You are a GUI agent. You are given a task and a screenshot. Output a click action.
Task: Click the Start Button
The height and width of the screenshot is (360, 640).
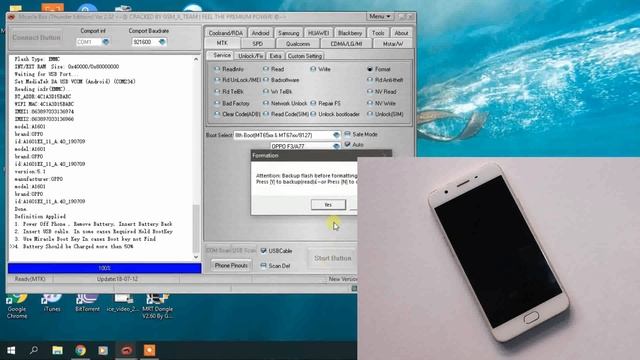[x=333, y=258]
